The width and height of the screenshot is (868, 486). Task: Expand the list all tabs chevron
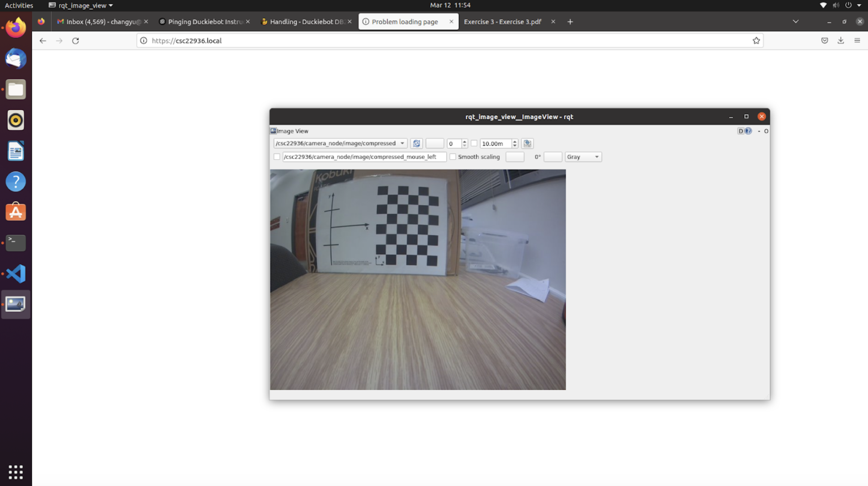796,22
